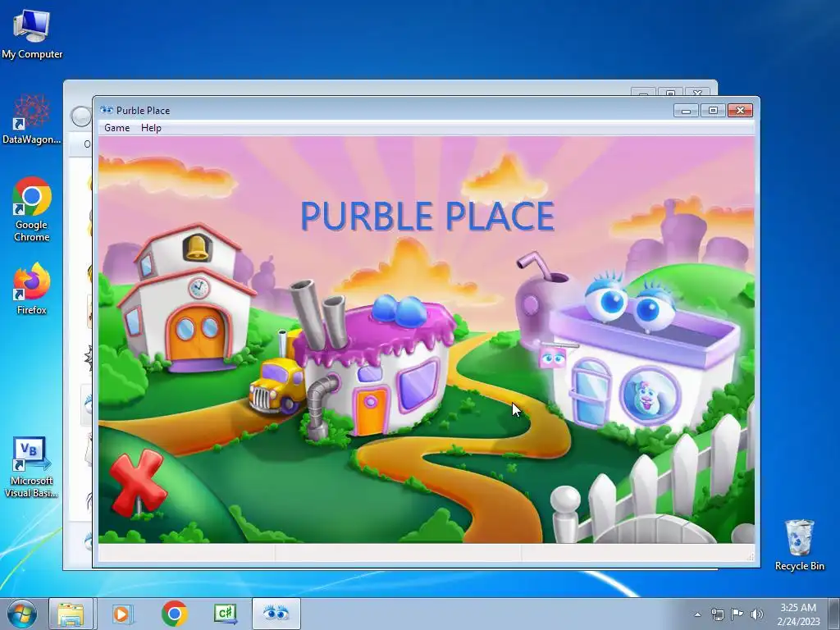Open Windows Media Player from the taskbar
This screenshot has width=840, height=630.
point(121,614)
